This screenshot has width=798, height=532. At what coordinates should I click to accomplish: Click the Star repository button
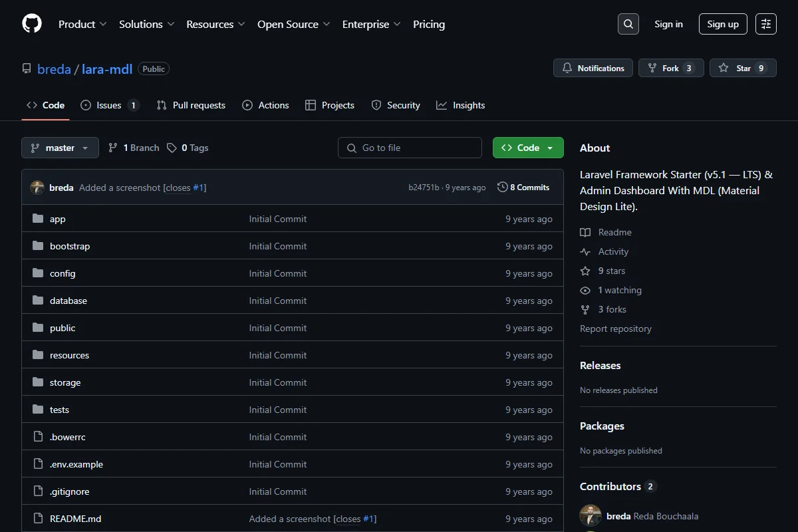click(743, 68)
